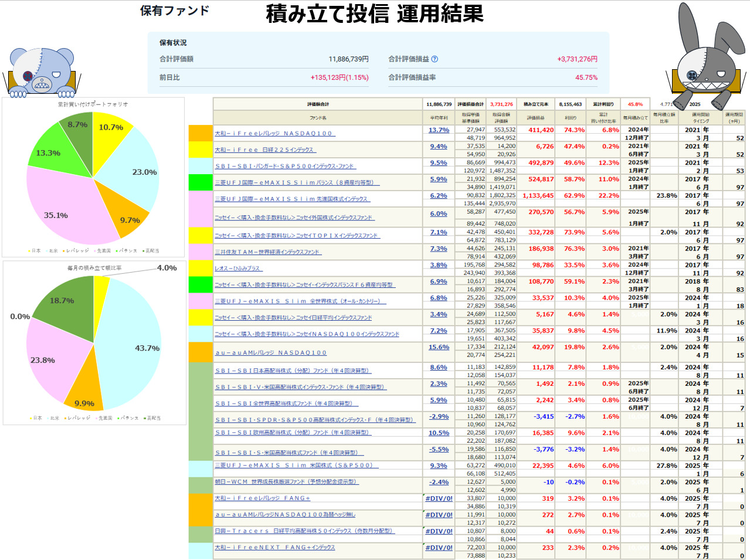Image resolution: width=750 pixels, height=560 pixels.
Task: Select the 492,879 valuation profit cell
Action: 536,163
